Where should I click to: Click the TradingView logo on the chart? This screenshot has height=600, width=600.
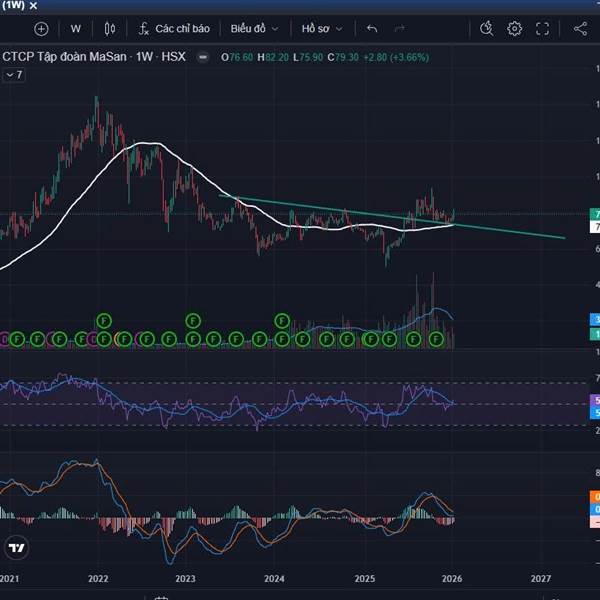pyautogui.click(x=16, y=548)
